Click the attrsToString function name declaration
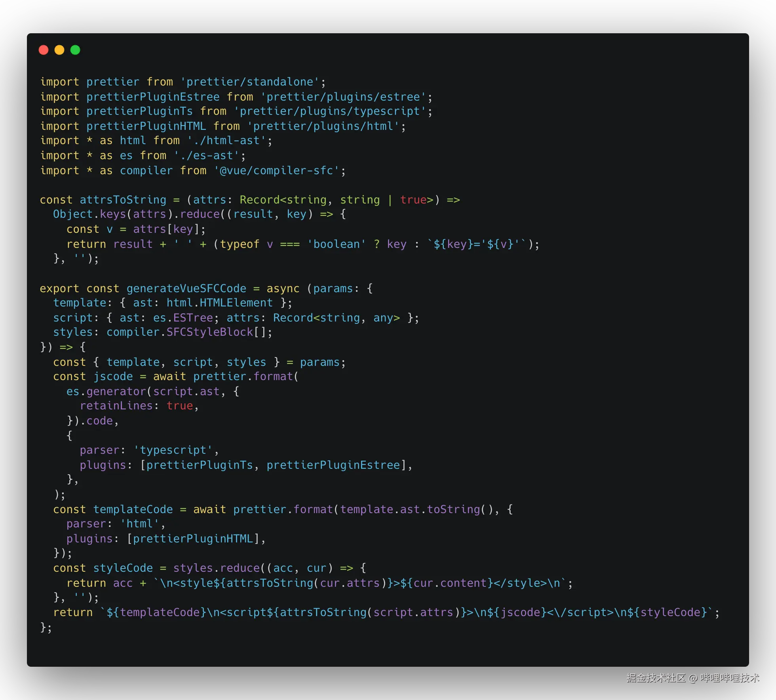 coord(123,200)
